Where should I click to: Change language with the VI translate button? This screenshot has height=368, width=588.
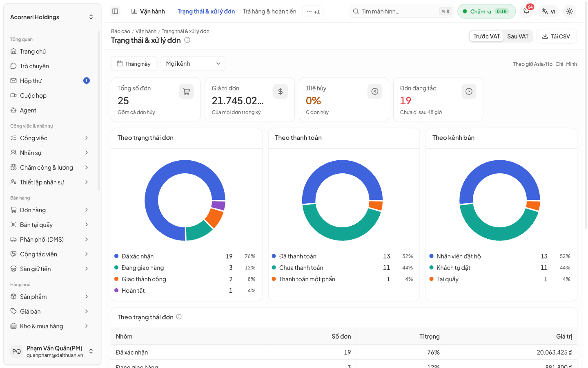[548, 11]
